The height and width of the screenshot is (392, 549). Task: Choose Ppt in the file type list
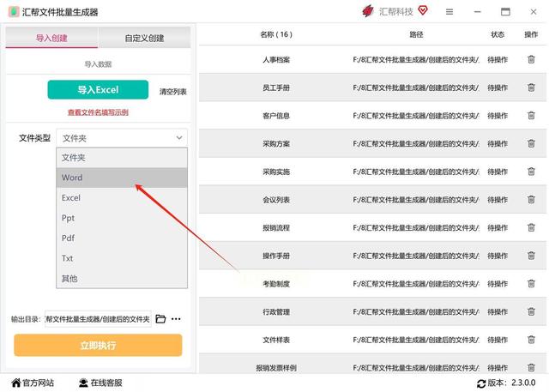pos(122,218)
